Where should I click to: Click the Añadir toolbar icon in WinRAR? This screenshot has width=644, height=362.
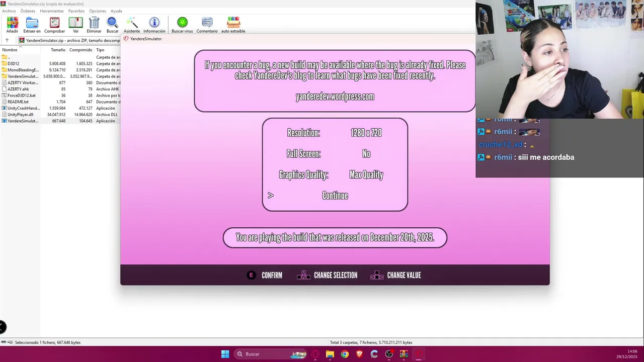click(x=12, y=25)
